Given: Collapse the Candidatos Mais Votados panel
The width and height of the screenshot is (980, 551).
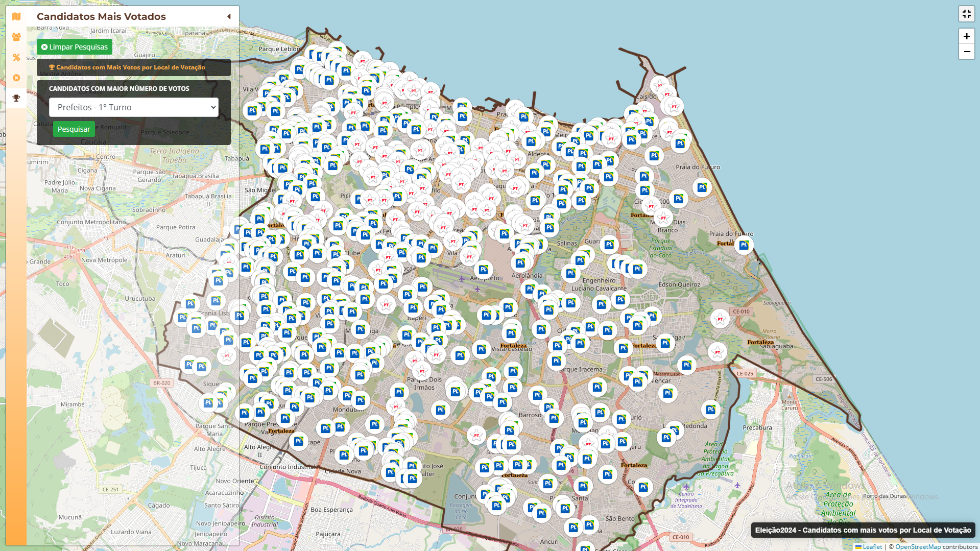Looking at the screenshot, I should coord(229,16).
